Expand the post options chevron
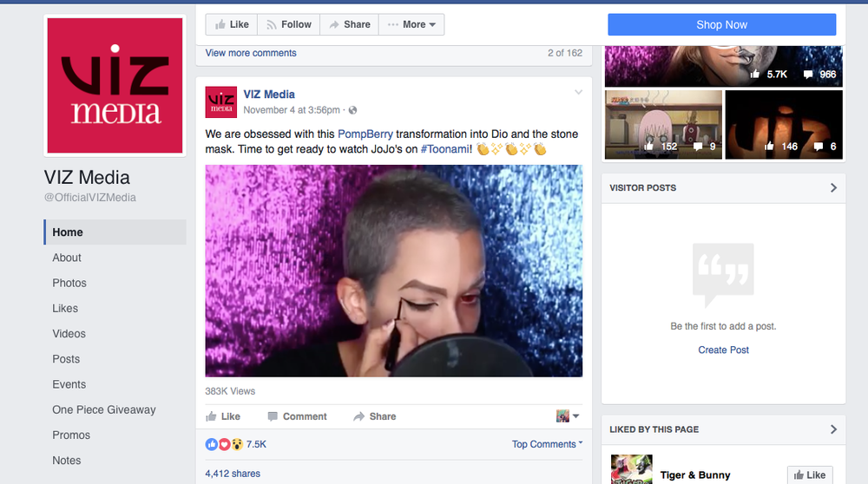 point(578,92)
